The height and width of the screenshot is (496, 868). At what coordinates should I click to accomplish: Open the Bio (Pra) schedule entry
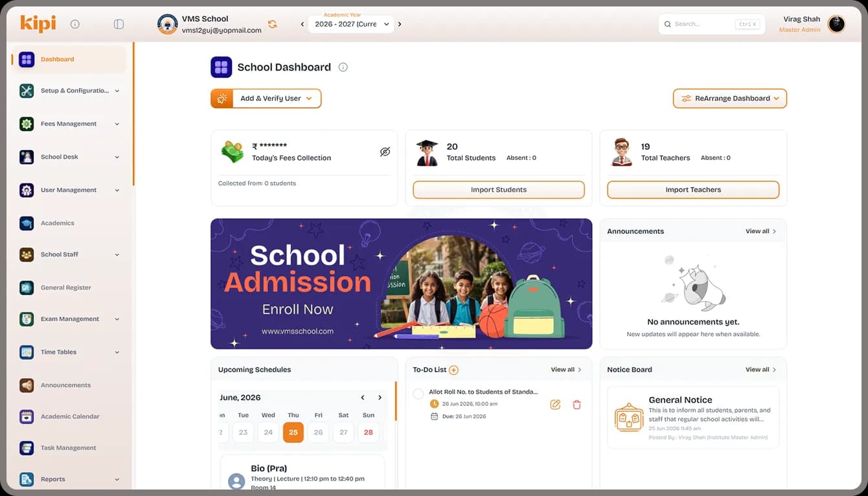click(x=303, y=473)
